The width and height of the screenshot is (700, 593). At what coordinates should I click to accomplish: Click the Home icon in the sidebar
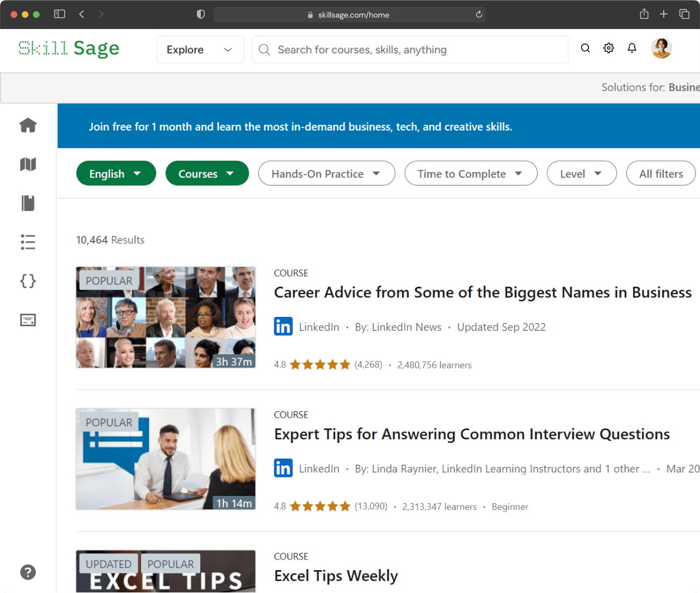click(x=28, y=126)
